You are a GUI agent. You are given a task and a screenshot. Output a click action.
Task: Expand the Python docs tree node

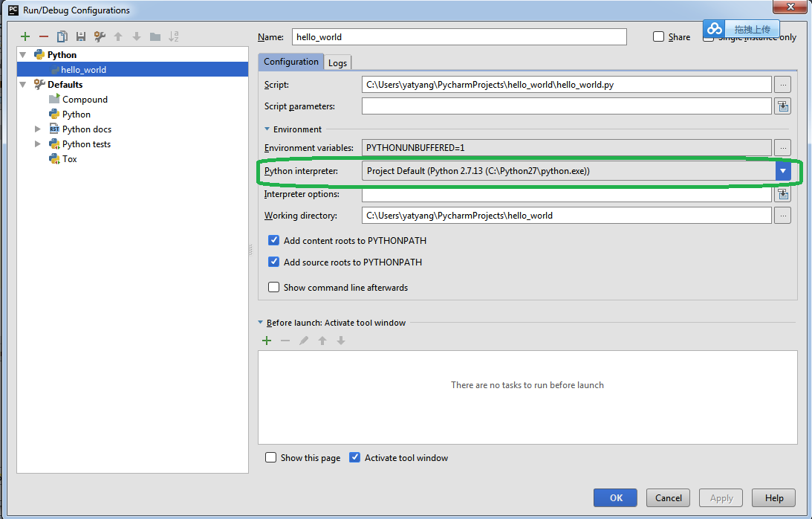coord(37,129)
